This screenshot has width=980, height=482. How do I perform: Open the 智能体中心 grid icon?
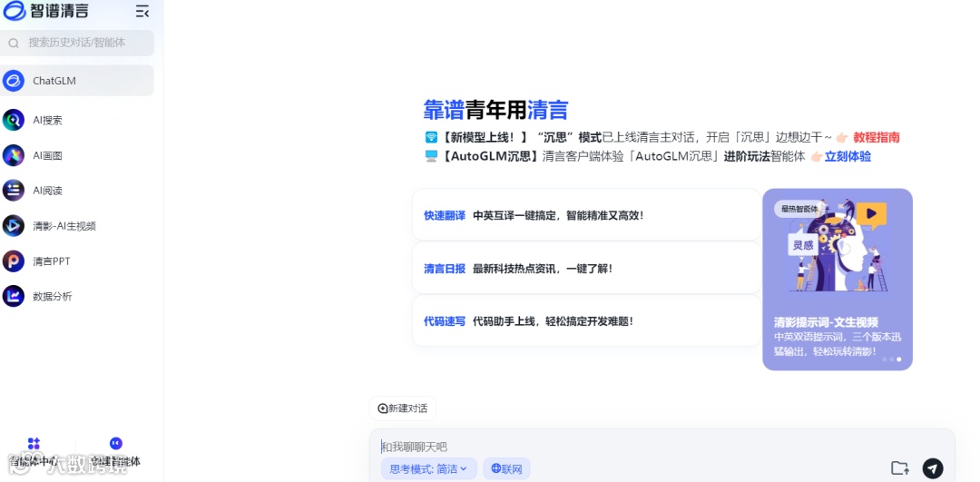click(x=34, y=444)
